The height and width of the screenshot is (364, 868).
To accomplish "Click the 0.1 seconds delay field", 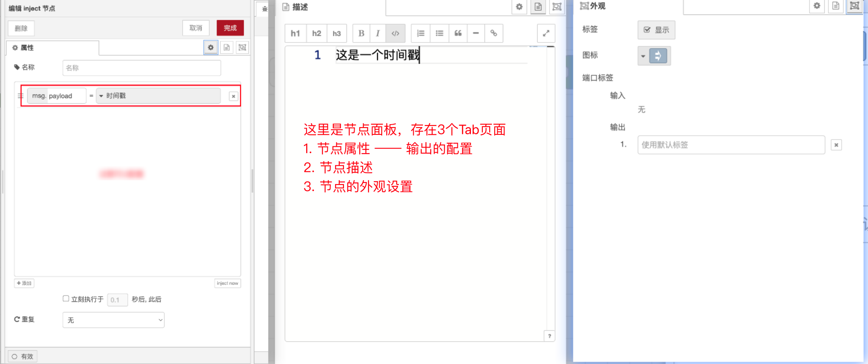I will pos(117,300).
